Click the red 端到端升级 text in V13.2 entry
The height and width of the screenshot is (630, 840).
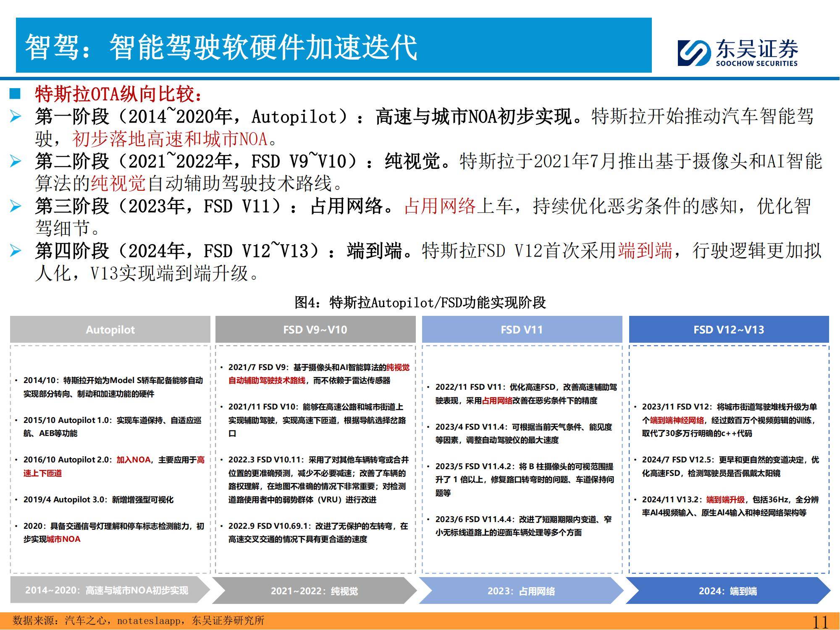tap(725, 500)
